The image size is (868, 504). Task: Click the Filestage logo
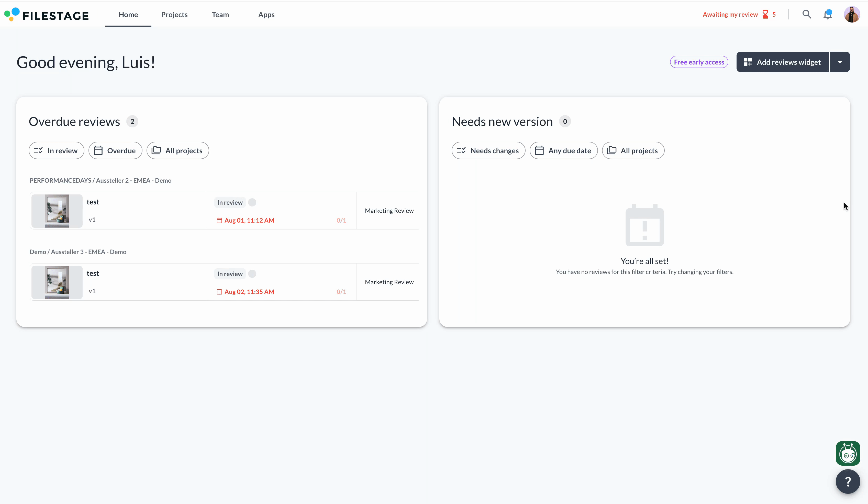(47, 15)
